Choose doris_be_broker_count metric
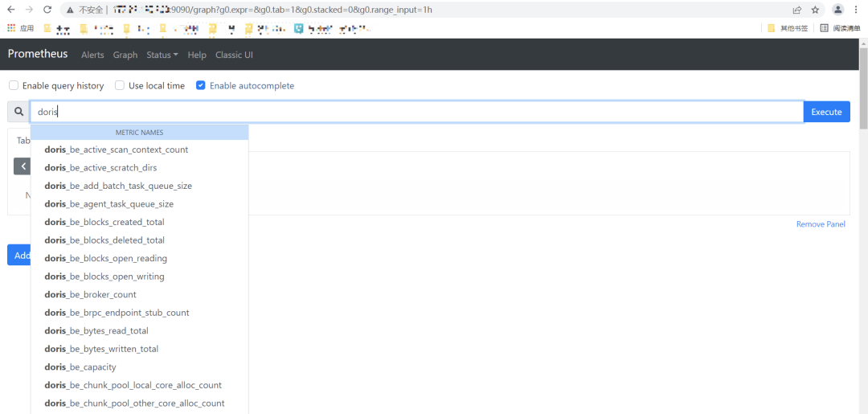Viewport: 868px width, 414px height. pos(140,294)
